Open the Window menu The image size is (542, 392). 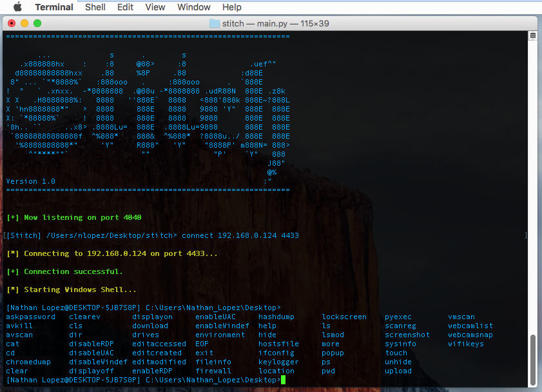click(193, 7)
